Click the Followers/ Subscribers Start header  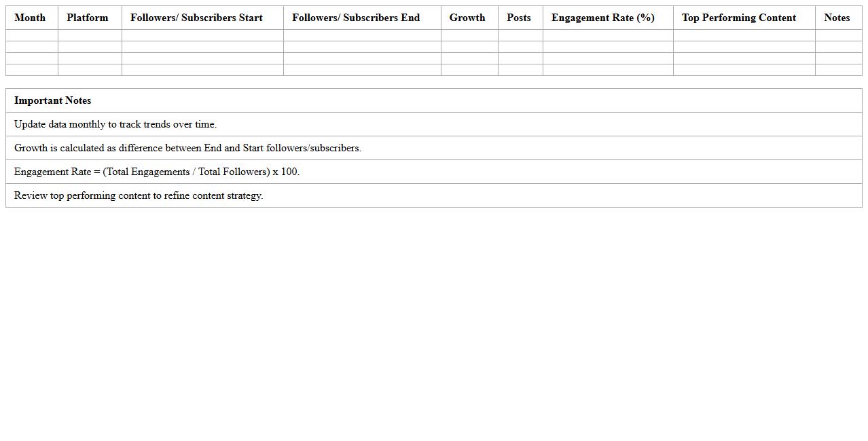tap(196, 18)
